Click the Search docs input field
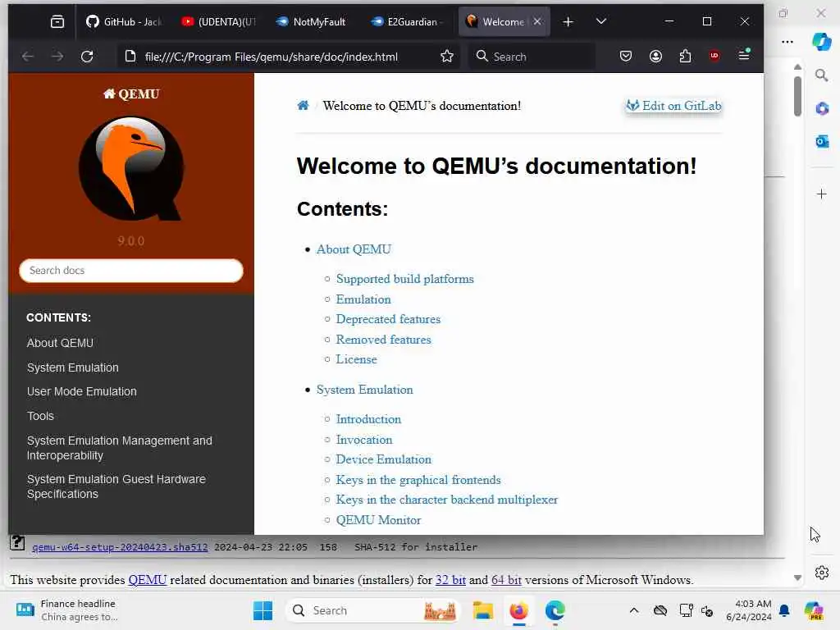Screen dimensions: 840x630 [x=131, y=271]
